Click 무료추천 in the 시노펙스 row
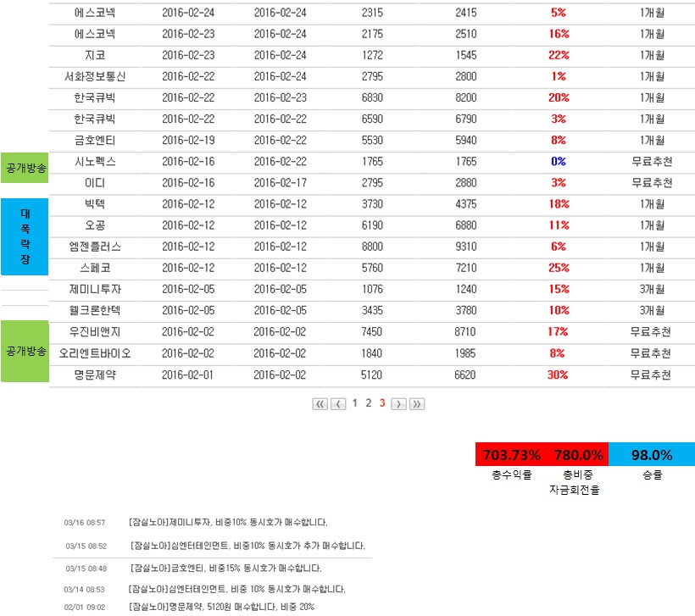 click(652, 161)
